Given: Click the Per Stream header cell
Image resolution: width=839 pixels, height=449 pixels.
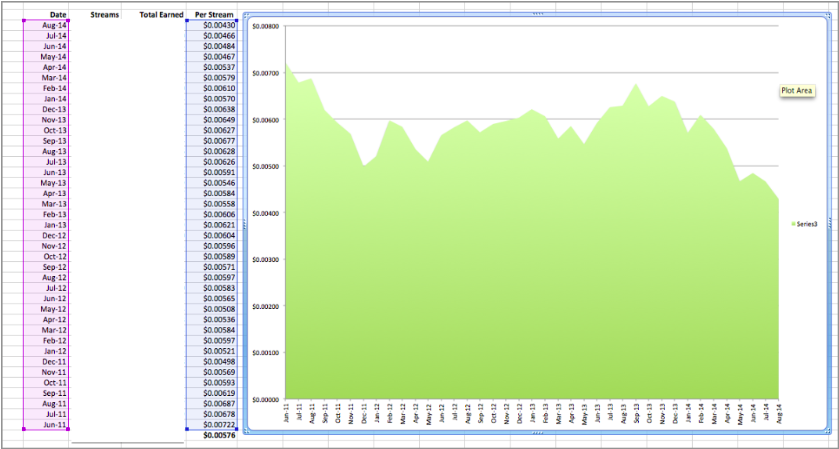Looking at the screenshot, I should pos(214,15).
